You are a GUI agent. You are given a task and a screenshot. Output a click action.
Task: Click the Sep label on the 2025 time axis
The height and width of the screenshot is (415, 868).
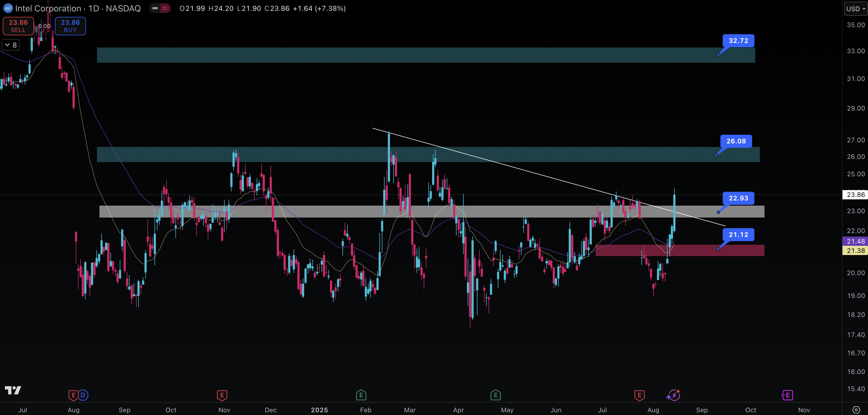tap(702, 410)
